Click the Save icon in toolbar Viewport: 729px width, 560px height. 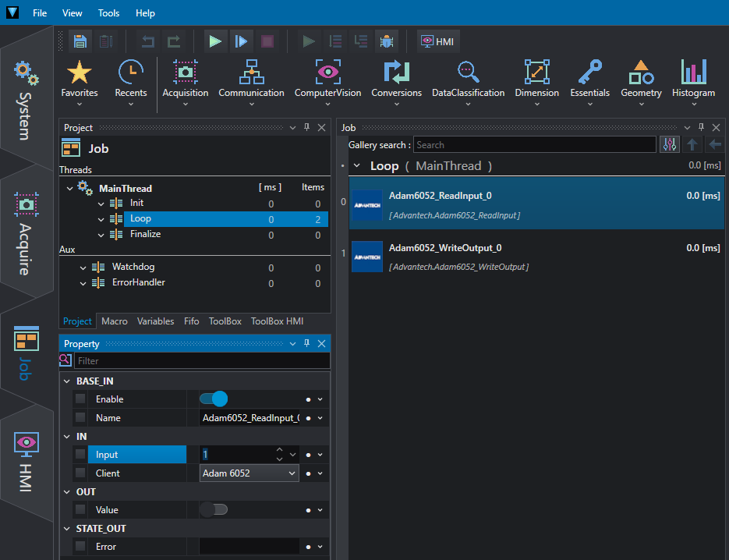pos(80,41)
